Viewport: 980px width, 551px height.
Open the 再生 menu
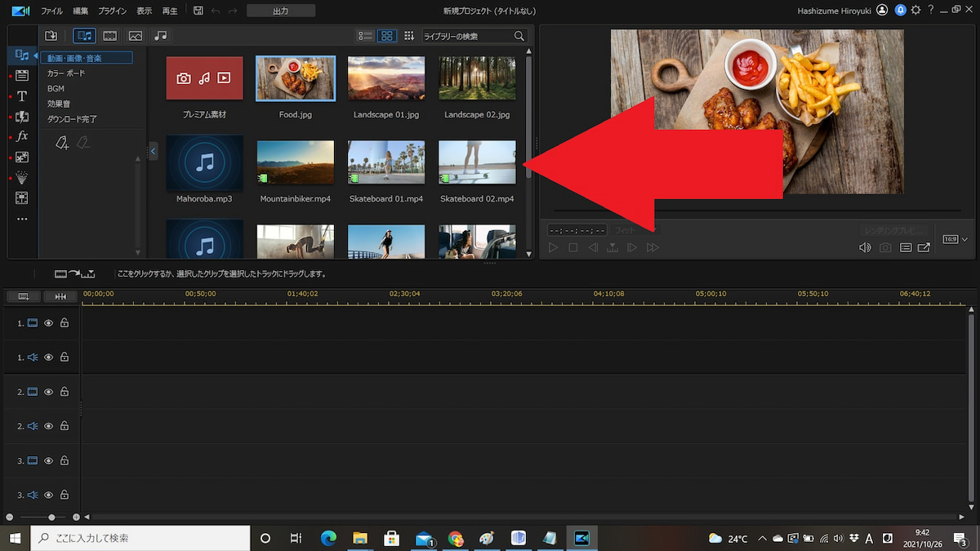tap(169, 11)
